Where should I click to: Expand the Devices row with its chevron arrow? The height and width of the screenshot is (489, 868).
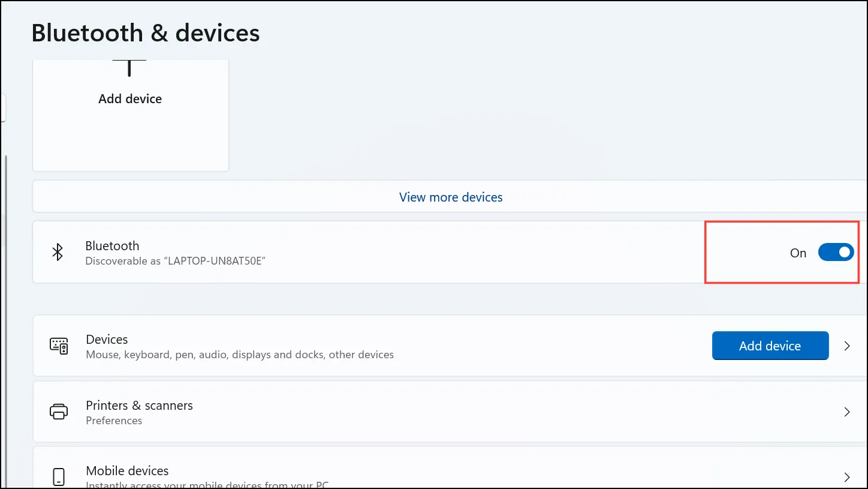847,346
